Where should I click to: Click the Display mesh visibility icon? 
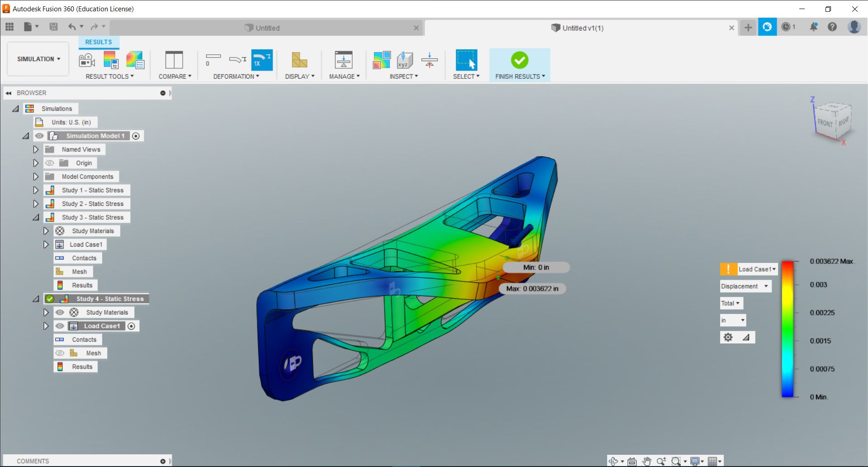click(x=299, y=60)
